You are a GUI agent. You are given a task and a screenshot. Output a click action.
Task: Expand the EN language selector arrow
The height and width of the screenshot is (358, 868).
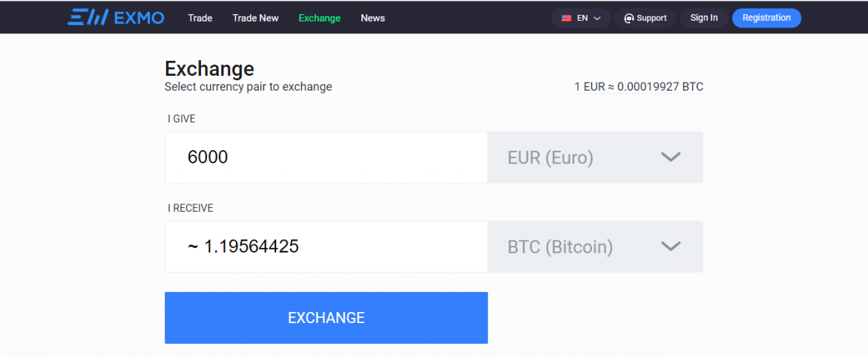(597, 18)
